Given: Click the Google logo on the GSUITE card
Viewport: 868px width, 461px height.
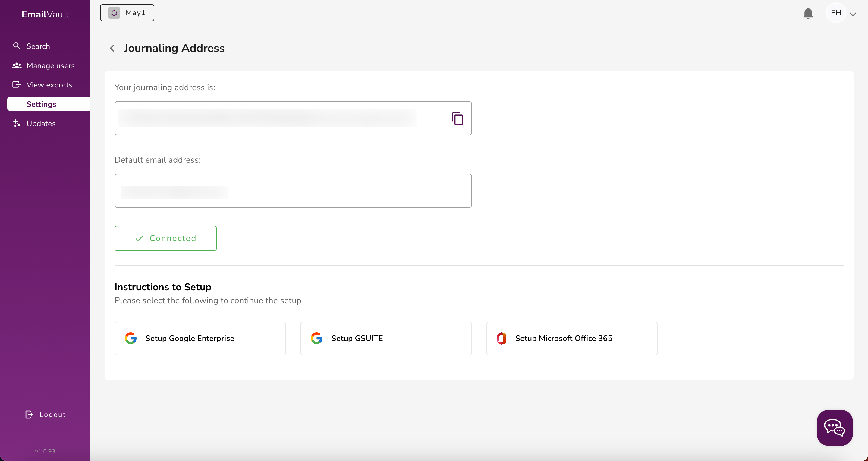Looking at the screenshot, I should [317, 338].
